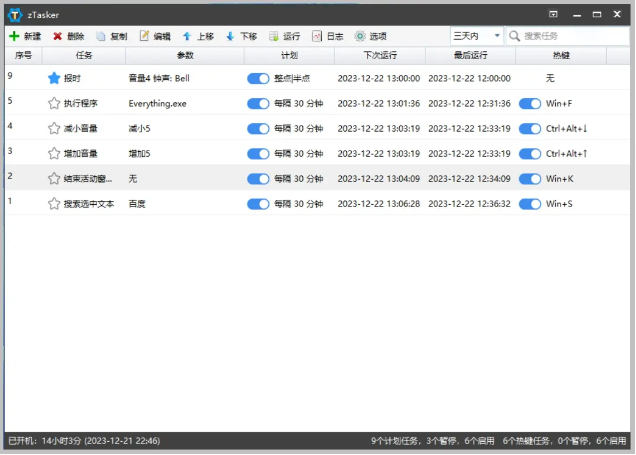Click hotkey value 无 for 报时
This screenshot has height=455, width=636.
click(x=550, y=78)
